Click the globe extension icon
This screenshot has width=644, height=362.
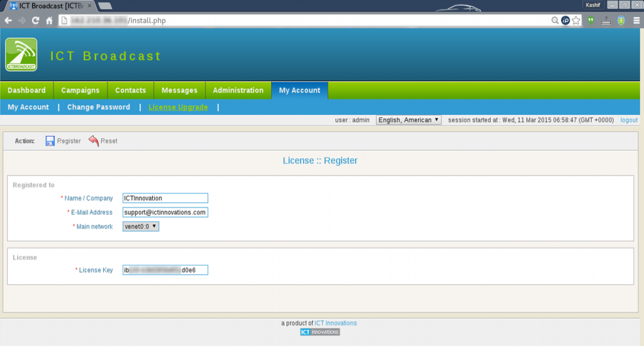(x=621, y=21)
